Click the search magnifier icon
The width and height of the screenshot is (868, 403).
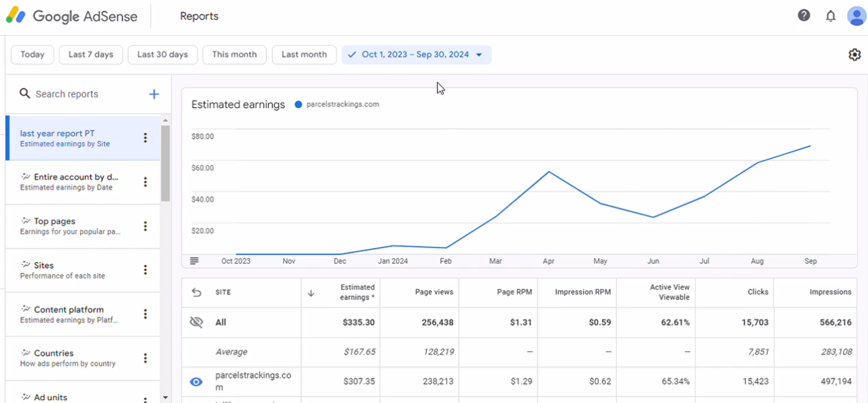tap(25, 93)
